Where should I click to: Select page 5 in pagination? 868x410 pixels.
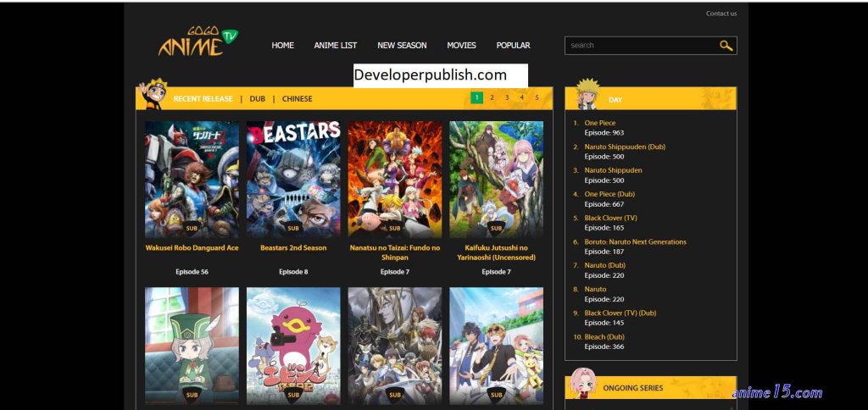[x=537, y=97]
